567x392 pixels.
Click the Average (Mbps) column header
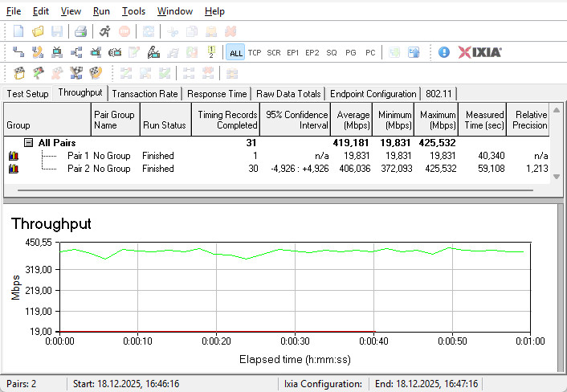(x=353, y=120)
